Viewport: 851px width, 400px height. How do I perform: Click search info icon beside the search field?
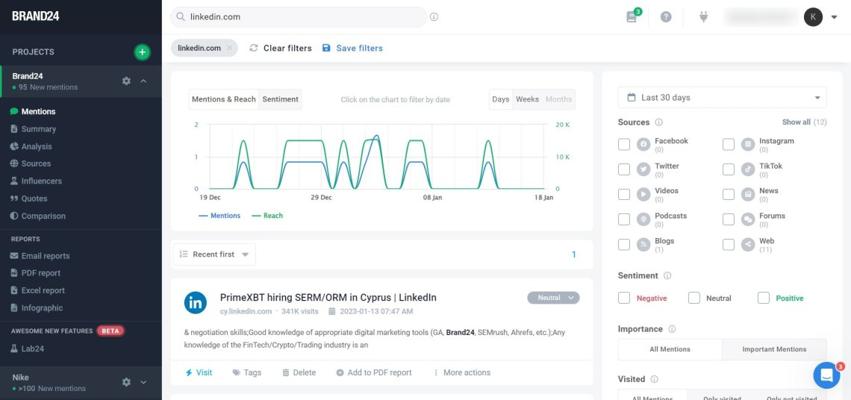click(x=434, y=17)
